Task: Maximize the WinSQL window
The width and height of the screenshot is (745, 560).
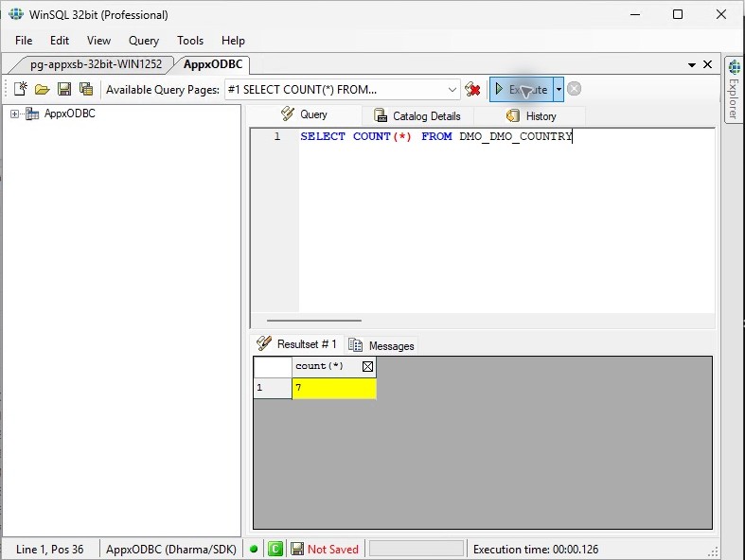Action: pyautogui.click(x=678, y=14)
